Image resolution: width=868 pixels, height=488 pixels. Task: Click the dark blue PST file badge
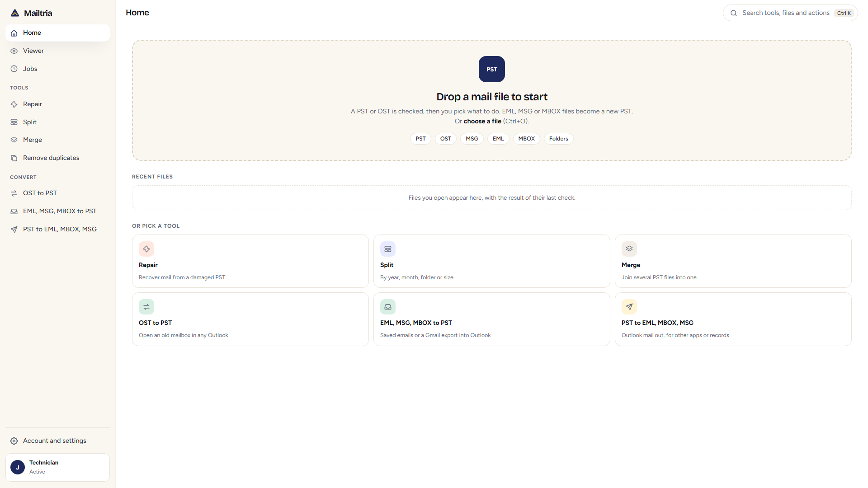(492, 69)
